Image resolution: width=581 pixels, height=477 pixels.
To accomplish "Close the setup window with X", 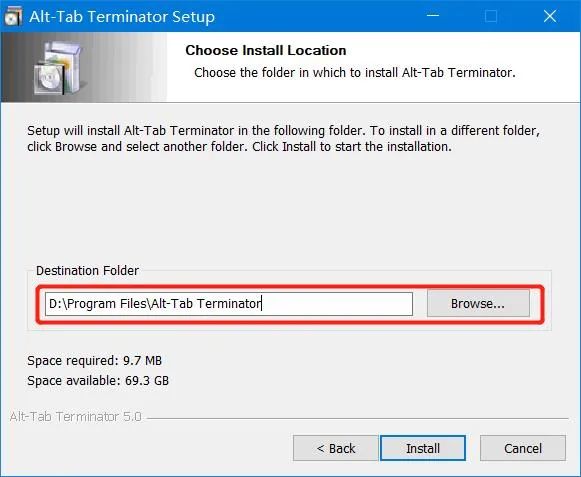I will click(x=550, y=16).
